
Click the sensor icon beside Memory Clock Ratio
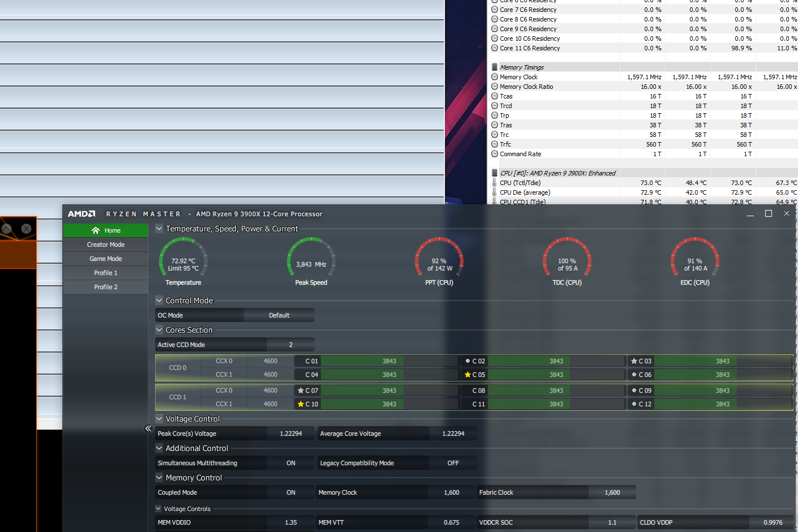495,87
